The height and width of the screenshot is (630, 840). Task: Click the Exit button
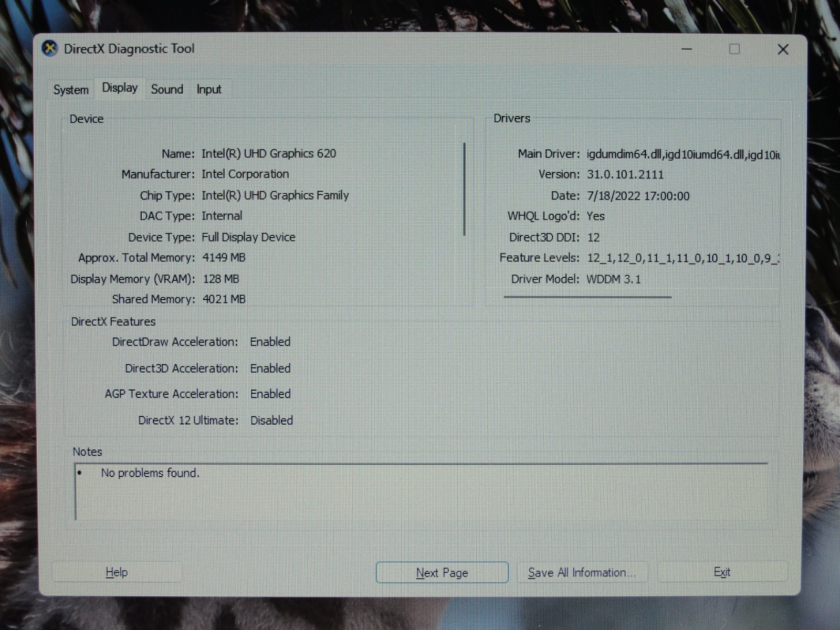point(722,572)
